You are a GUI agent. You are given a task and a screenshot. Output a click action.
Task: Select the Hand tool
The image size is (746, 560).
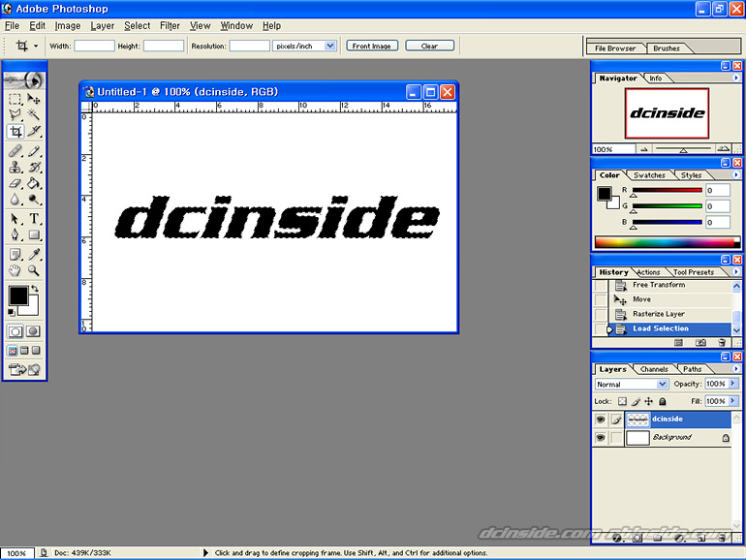[x=16, y=270]
